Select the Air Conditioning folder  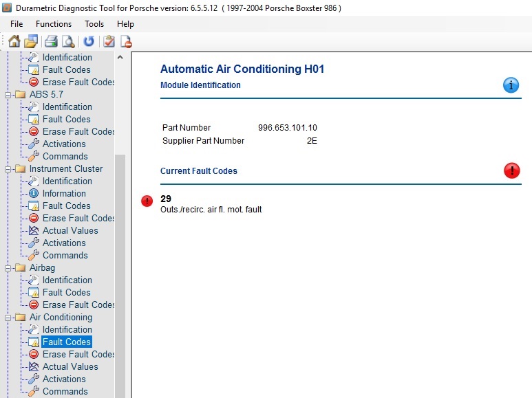61,317
